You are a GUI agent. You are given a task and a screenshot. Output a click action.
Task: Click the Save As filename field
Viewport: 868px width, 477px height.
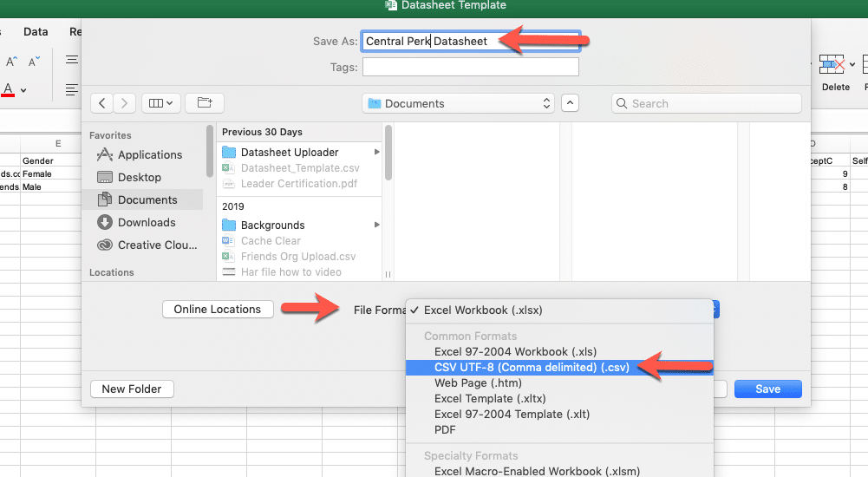tap(471, 42)
